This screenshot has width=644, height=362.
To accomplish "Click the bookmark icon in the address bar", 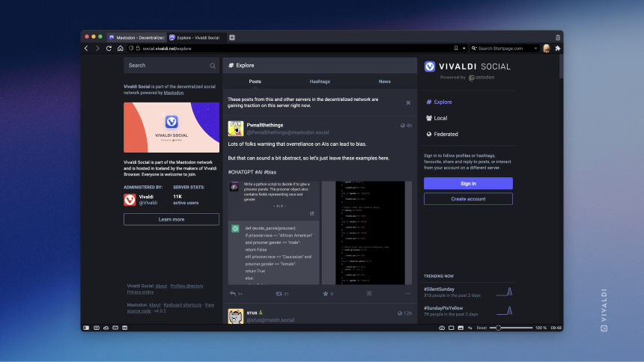I will [x=456, y=49].
